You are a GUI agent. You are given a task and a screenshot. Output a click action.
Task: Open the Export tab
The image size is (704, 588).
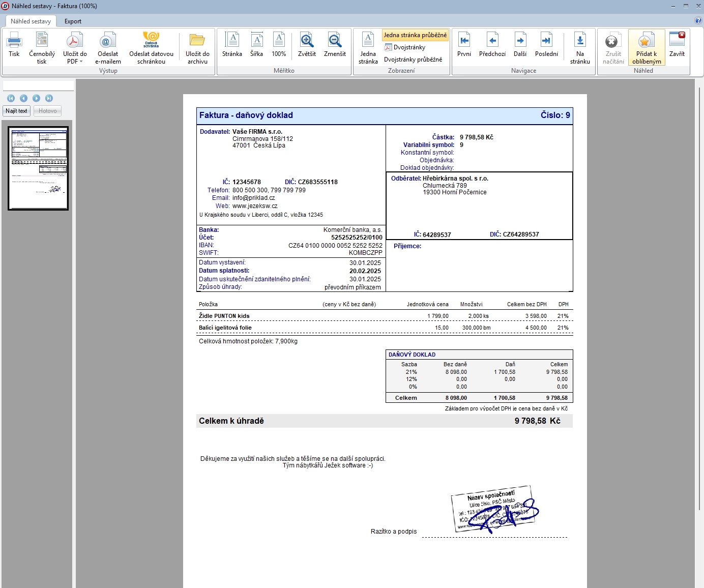pyautogui.click(x=73, y=21)
